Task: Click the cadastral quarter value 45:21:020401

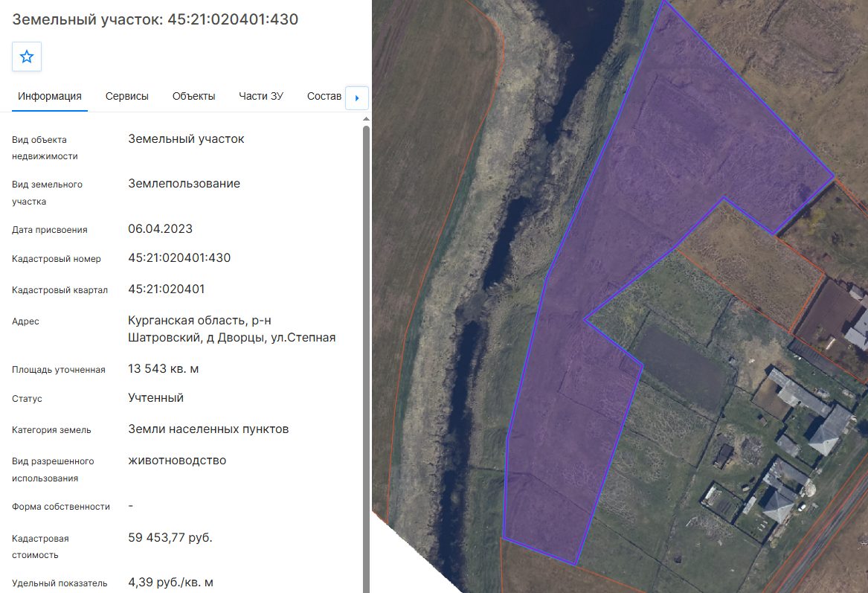Action: (166, 289)
